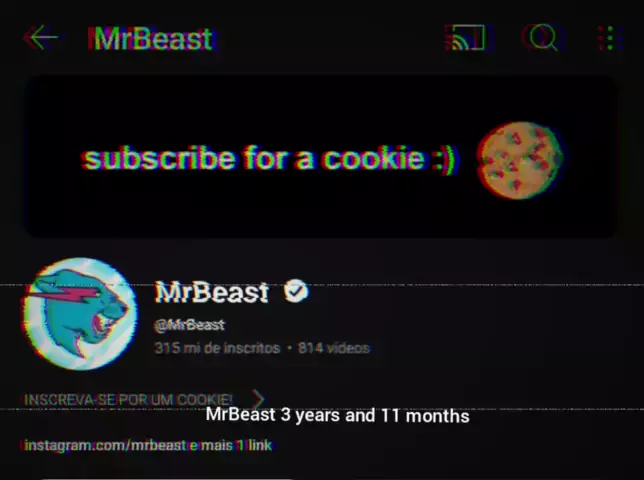The height and width of the screenshot is (480, 644).
Task: Expand channel description with the chevron
Action: click(x=258, y=399)
